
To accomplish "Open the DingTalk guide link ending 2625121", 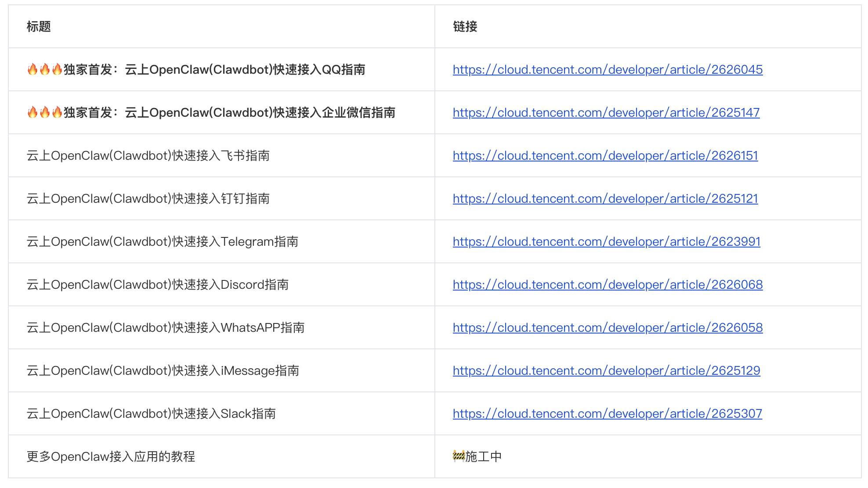I will coord(605,199).
